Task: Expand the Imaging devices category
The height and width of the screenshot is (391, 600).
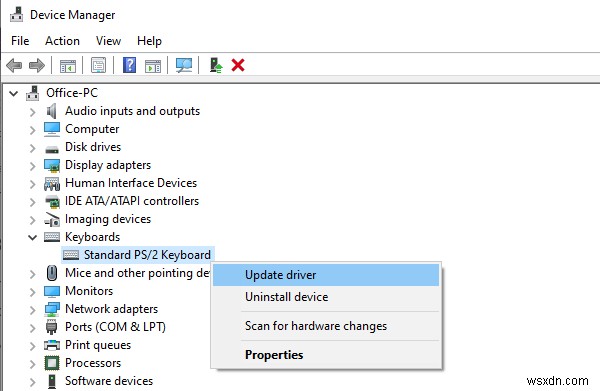Action: coord(33,220)
